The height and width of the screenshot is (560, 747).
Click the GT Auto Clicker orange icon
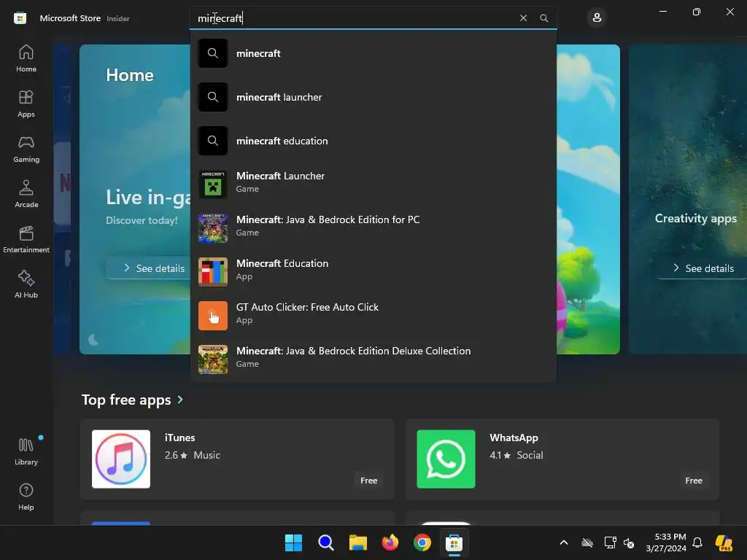click(x=213, y=316)
